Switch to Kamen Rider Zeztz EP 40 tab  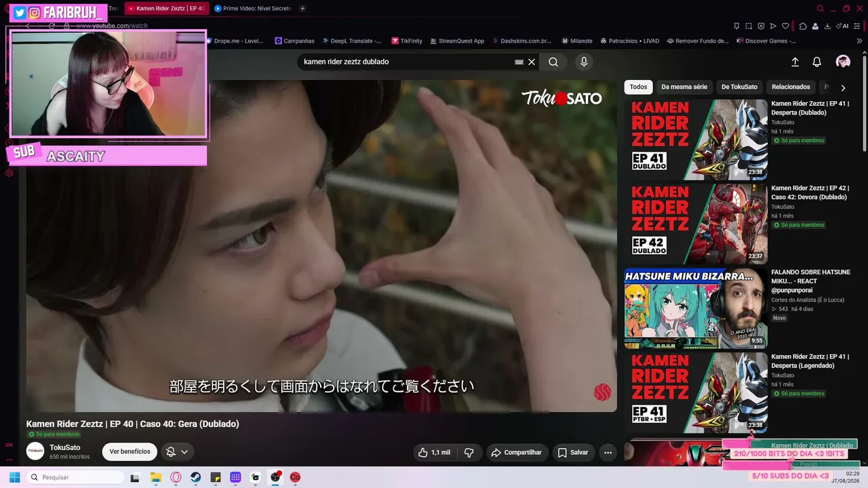click(x=167, y=9)
